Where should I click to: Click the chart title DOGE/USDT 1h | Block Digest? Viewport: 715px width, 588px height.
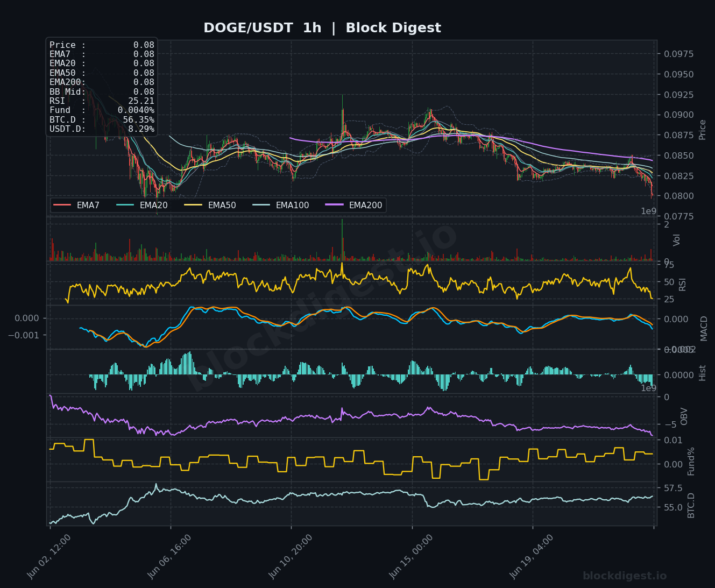322,28
